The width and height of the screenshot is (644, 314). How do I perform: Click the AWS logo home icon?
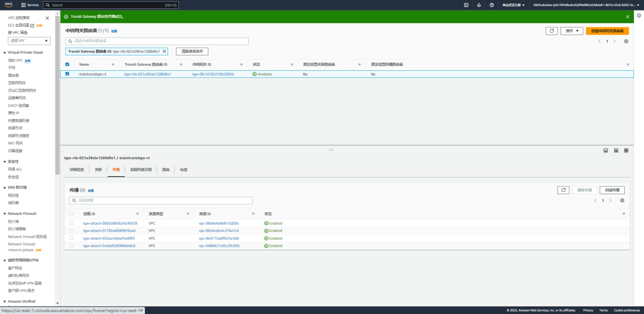click(9, 5)
